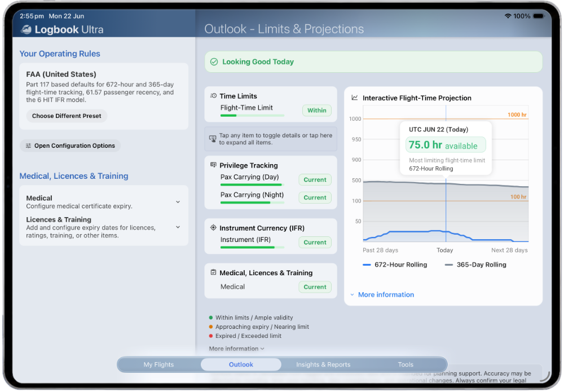564x392 pixels.
Task: Click the Within limits / Ample validity legend entry
Action: (x=251, y=318)
